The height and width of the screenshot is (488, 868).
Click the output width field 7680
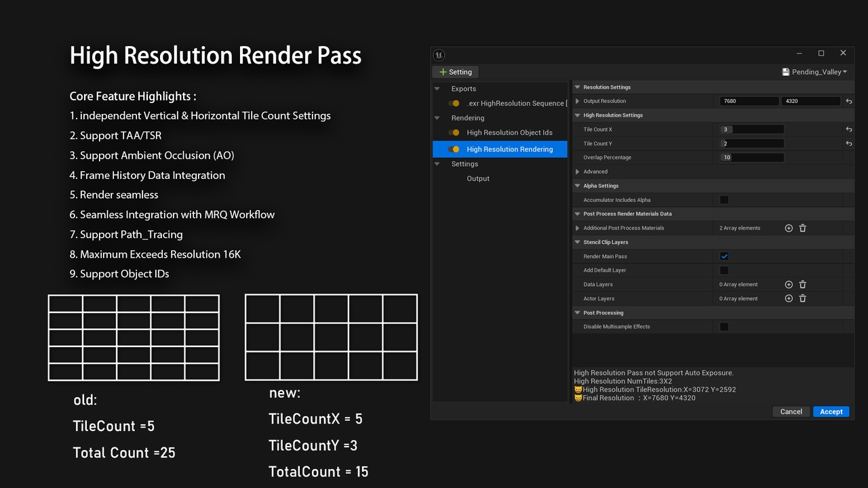point(749,101)
